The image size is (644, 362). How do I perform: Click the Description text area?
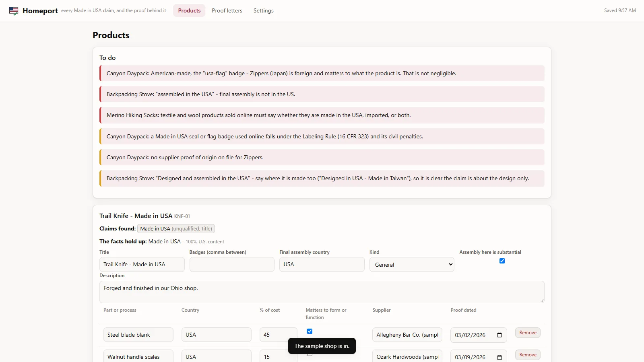[x=322, y=292]
